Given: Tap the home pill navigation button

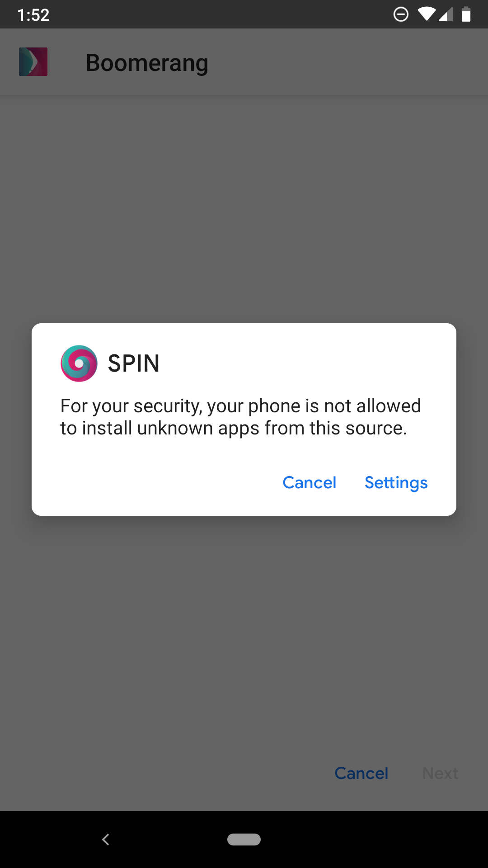Looking at the screenshot, I should [x=244, y=840].
